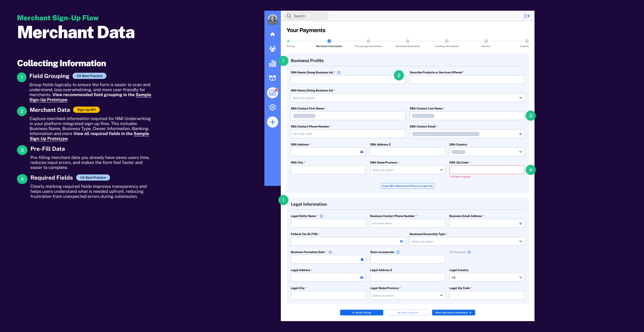This screenshot has height=332, width=644.
Task: Open the Legal Country dropdown showing US
Action: click(487, 278)
